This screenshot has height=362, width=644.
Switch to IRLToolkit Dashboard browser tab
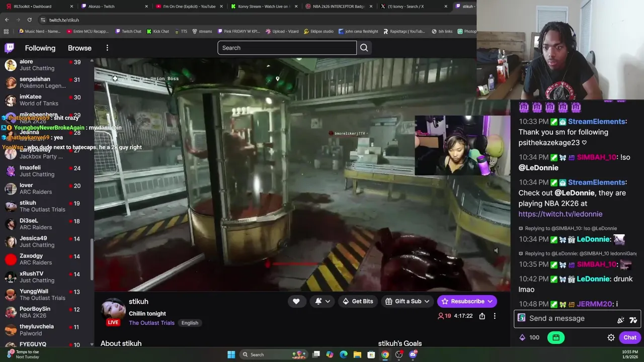(x=39, y=7)
